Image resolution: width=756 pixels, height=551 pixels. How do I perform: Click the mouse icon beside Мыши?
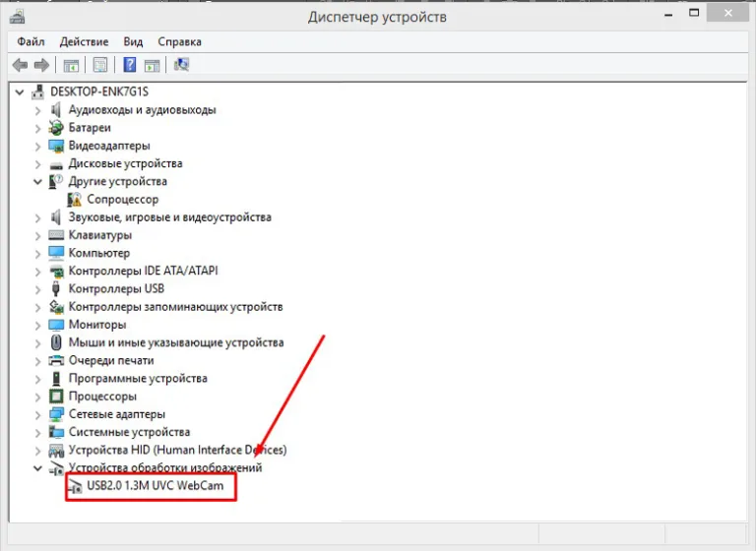pyautogui.click(x=56, y=342)
